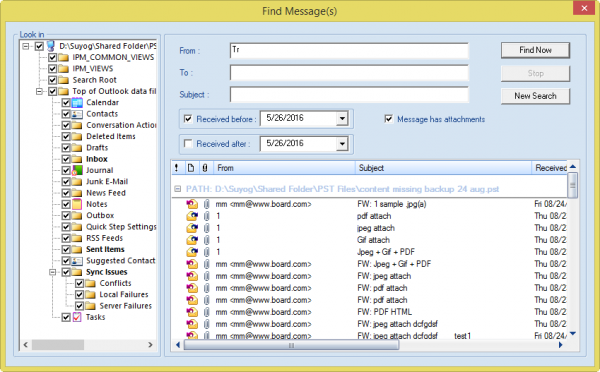Sort results by Received column header
This screenshot has width=600, height=372.
[x=549, y=168]
